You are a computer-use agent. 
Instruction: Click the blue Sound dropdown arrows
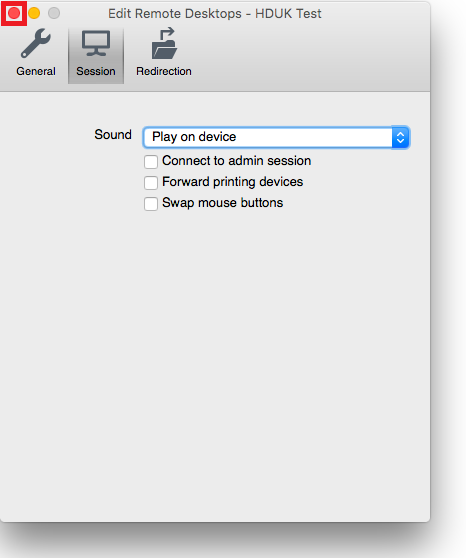pyautogui.click(x=400, y=137)
